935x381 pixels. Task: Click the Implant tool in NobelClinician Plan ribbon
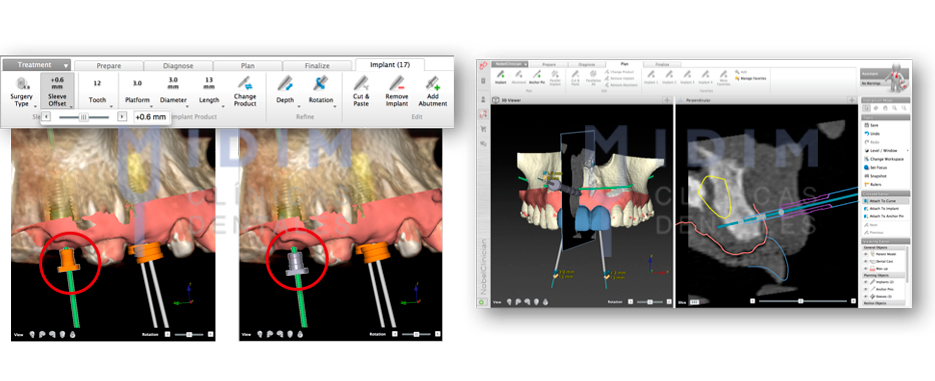(501, 76)
